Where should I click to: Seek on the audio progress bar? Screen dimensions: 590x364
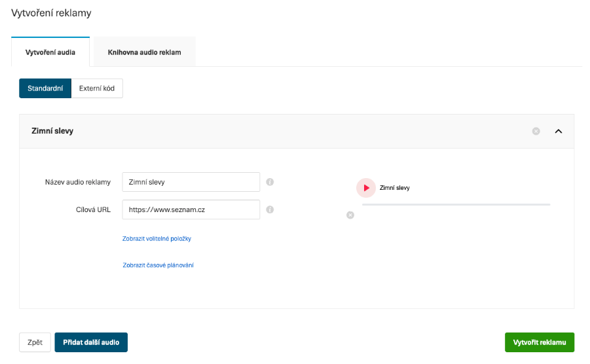pos(456,204)
